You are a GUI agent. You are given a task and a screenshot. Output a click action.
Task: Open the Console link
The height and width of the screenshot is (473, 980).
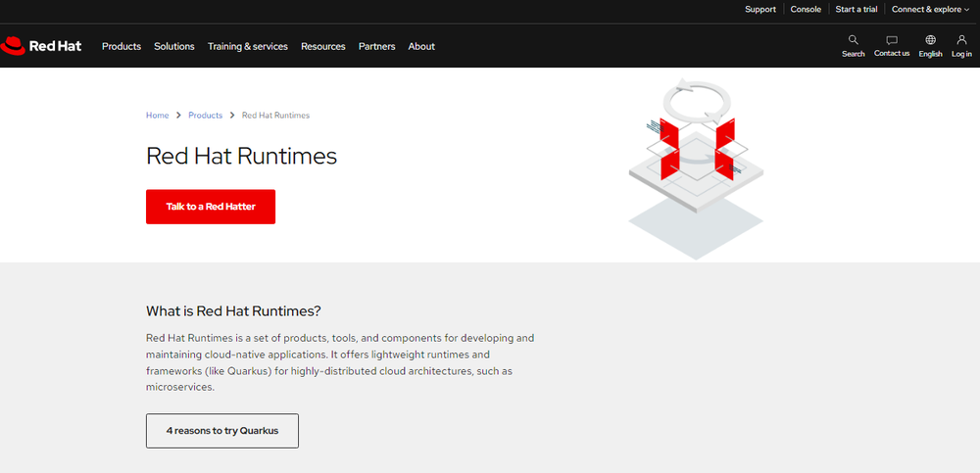point(806,10)
